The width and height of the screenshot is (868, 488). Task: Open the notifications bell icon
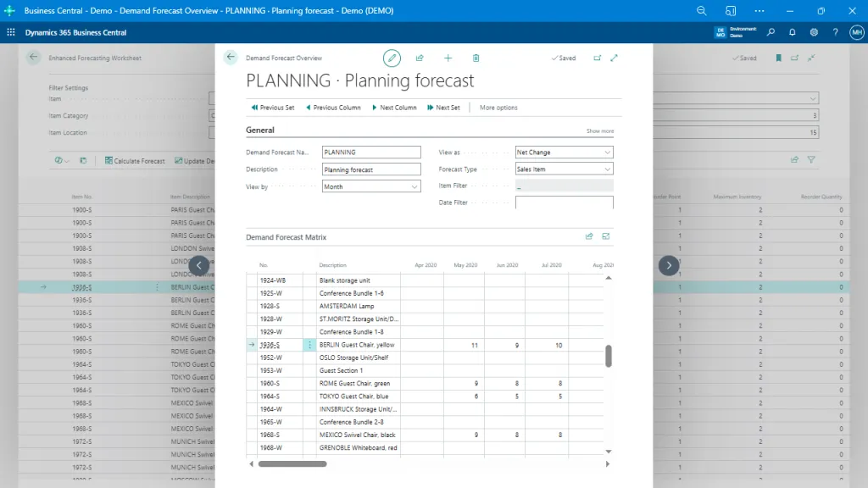point(793,30)
